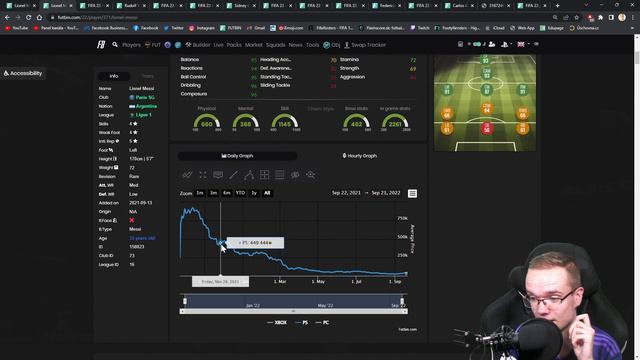Open the UK flag language selector
Viewport: 640px width, 360px height.
click(521, 44)
